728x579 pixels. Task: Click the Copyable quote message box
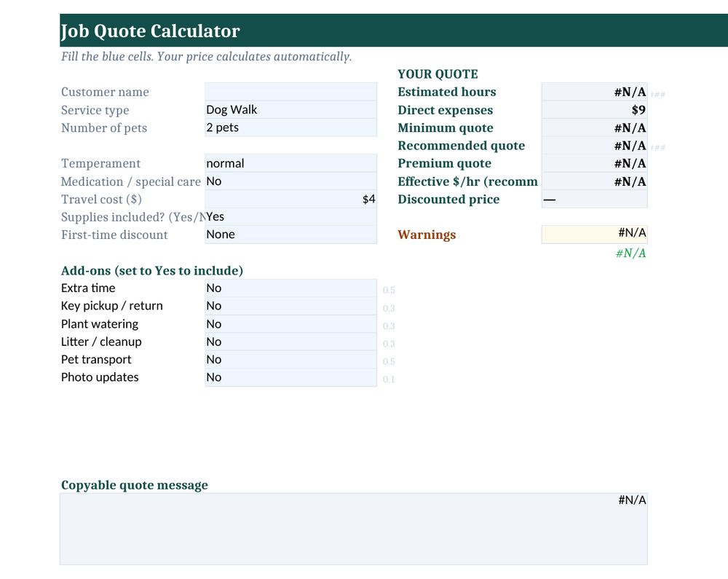click(354, 529)
